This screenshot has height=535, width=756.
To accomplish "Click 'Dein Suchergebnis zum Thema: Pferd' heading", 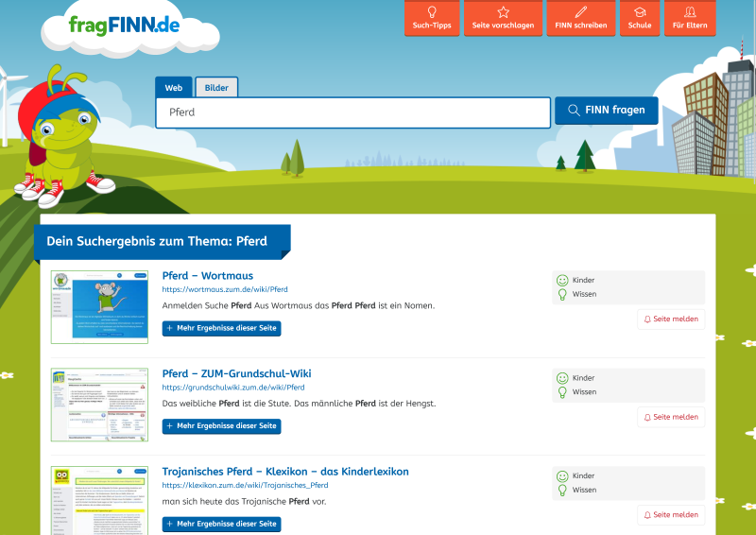I will click(x=157, y=241).
